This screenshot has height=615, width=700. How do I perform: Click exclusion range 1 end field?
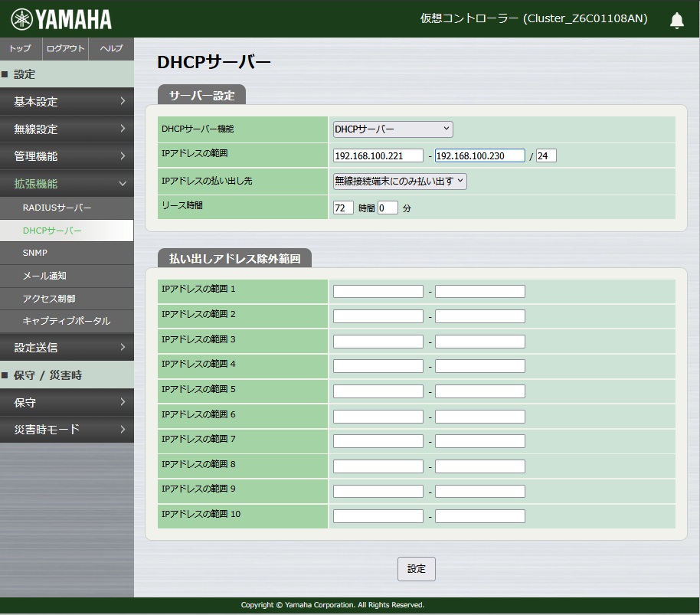[x=480, y=292]
